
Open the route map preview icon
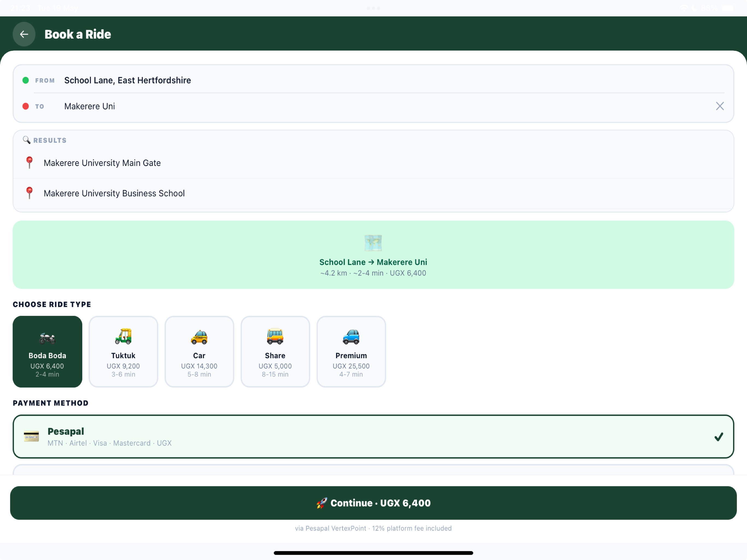[x=373, y=243]
